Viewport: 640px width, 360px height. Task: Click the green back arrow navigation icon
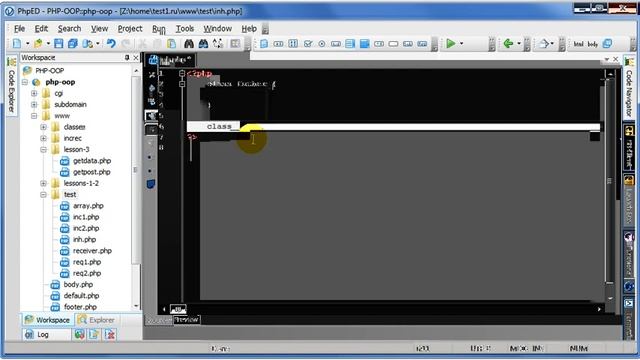tap(508, 43)
